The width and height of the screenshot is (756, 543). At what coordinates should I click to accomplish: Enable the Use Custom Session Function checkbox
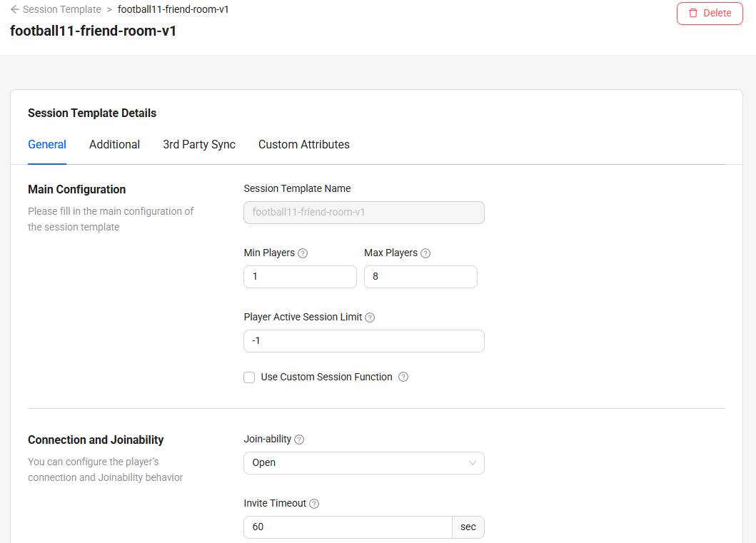tap(249, 377)
